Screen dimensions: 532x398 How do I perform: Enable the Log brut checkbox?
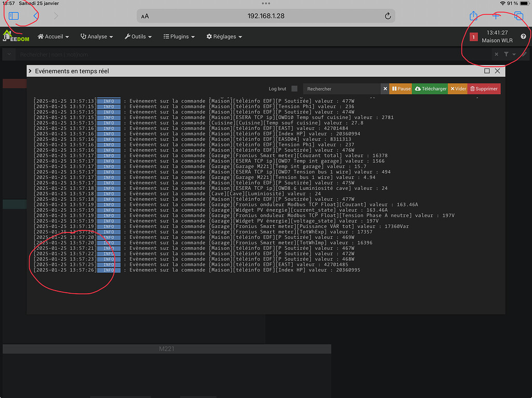pyautogui.click(x=295, y=88)
